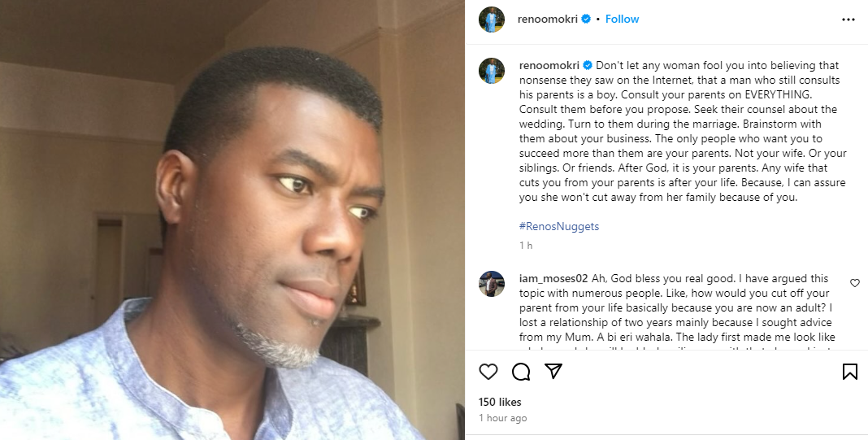Open renoomokri avatar beside the caption
The width and height of the screenshot is (868, 440).
492,71
